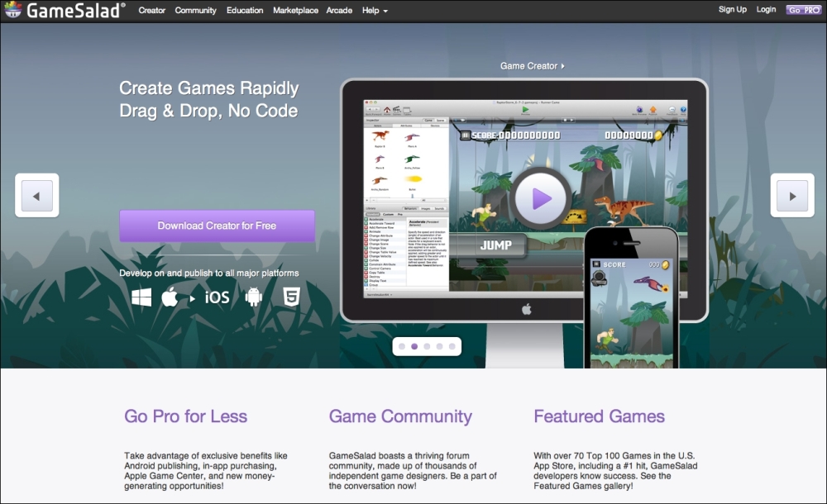Click the GameSalad logo in the header

click(65, 10)
